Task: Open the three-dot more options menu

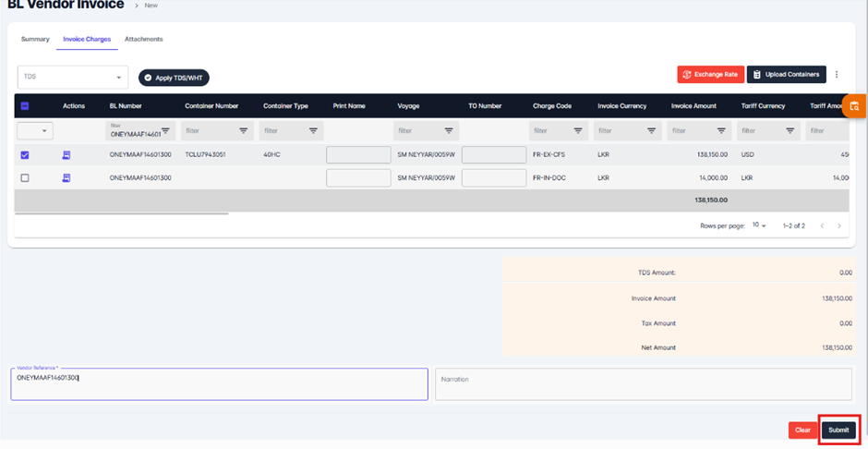Action: [837, 75]
